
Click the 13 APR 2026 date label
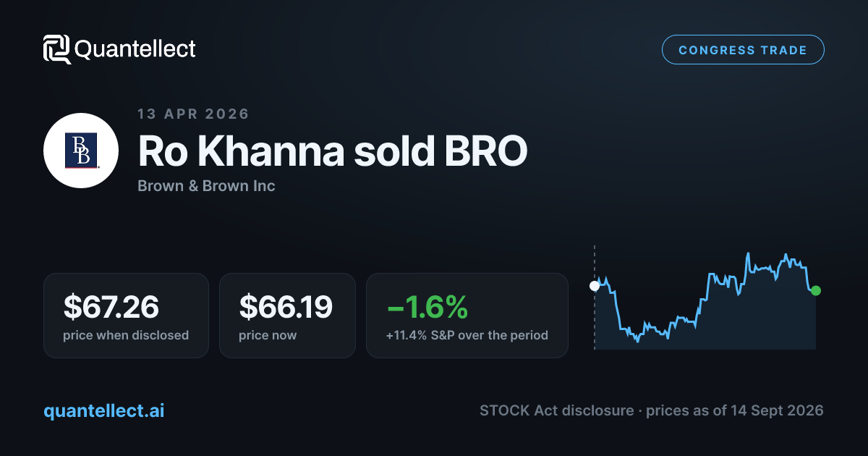point(193,114)
